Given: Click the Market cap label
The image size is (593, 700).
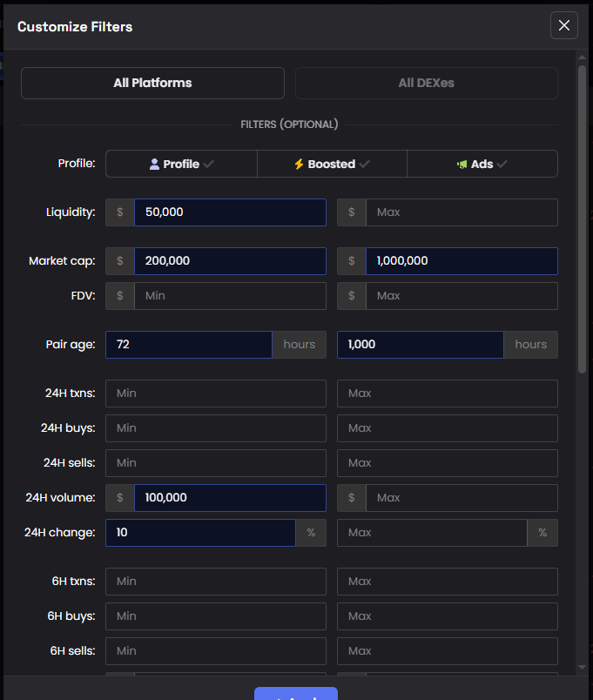Looking at the screenshot, I should point(62,260).
